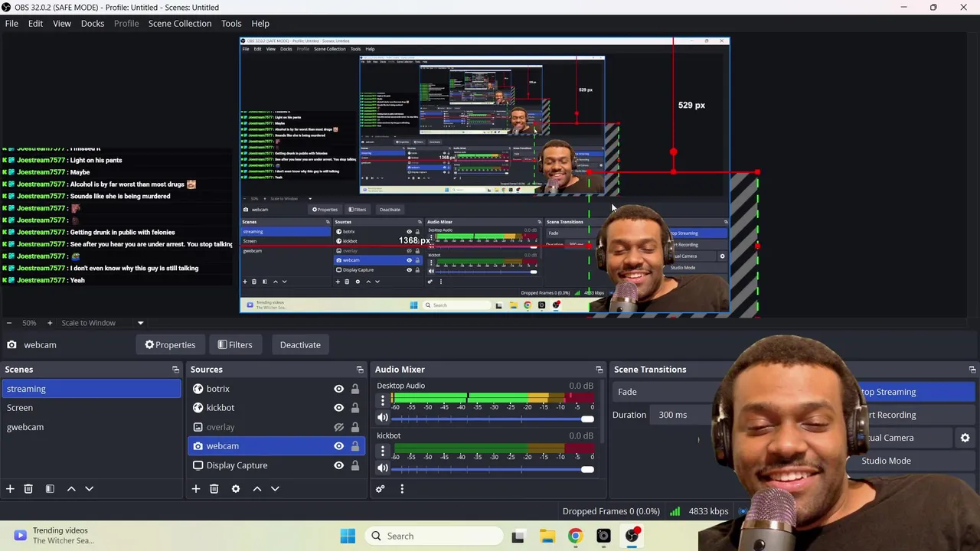Zoom out preview with minus icon

(x=8, y=323)
